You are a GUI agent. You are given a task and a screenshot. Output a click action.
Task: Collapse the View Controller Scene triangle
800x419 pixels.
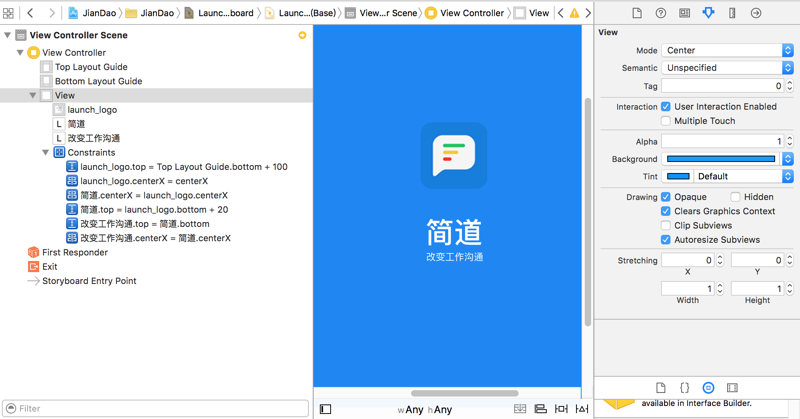click(7, 35)
